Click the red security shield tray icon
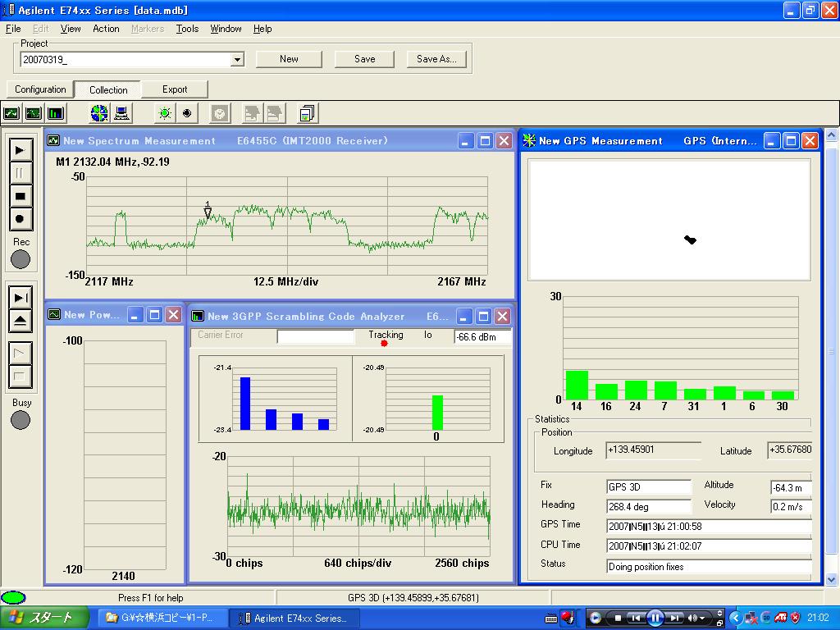 796,618
